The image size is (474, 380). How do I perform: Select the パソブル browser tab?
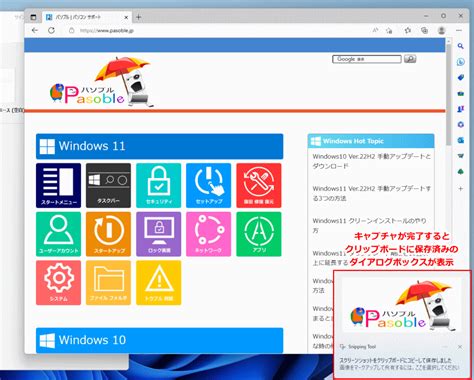coord(87,17)
